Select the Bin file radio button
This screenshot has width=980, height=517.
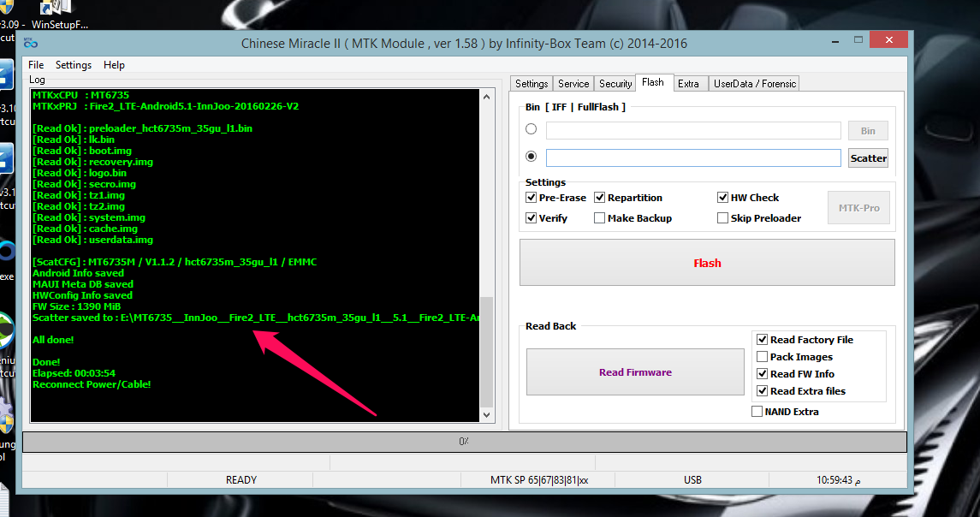click(x=532, y=128)
